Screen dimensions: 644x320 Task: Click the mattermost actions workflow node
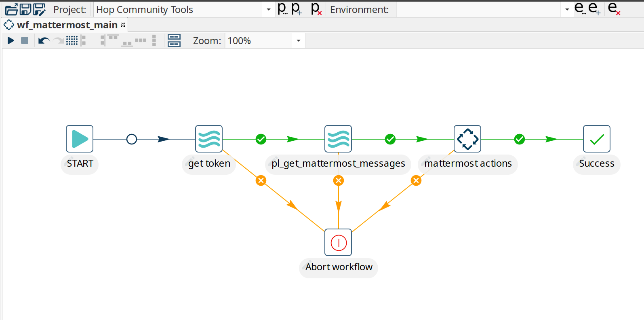click(x=467, y=139)
